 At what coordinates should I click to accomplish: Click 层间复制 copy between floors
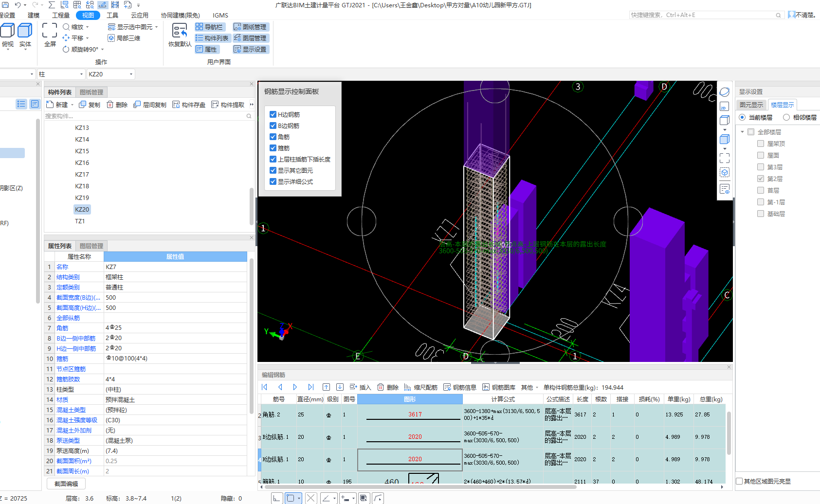pos(150,105)
